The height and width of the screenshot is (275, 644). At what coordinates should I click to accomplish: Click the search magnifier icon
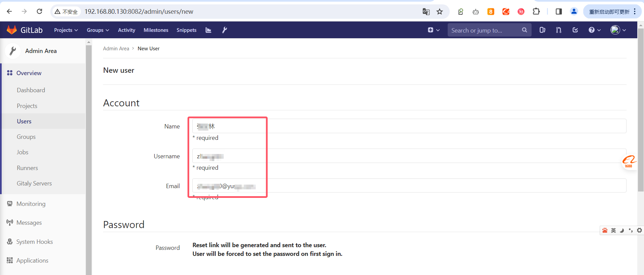click(x=524, y=30)
